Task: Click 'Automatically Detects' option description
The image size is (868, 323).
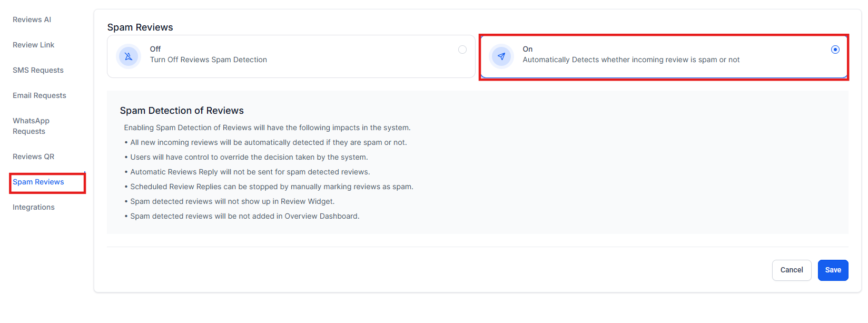Action: pos(630,60)
